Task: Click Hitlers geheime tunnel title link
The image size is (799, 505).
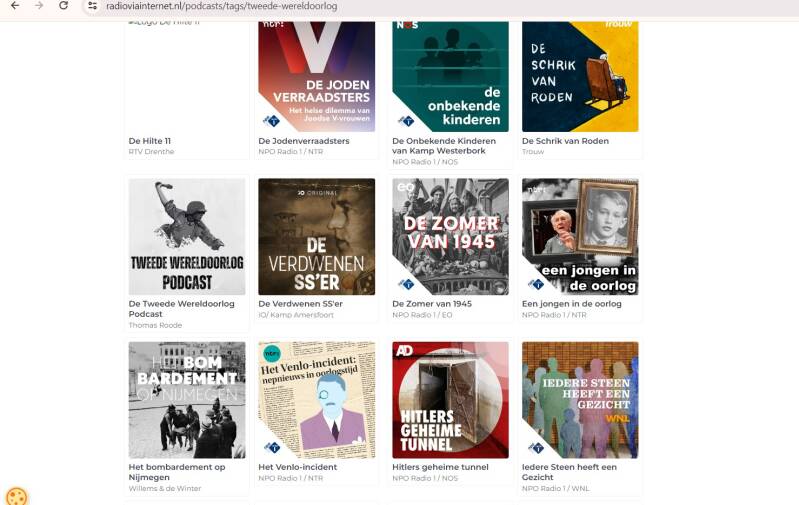Action: click(x=440, y=467)
